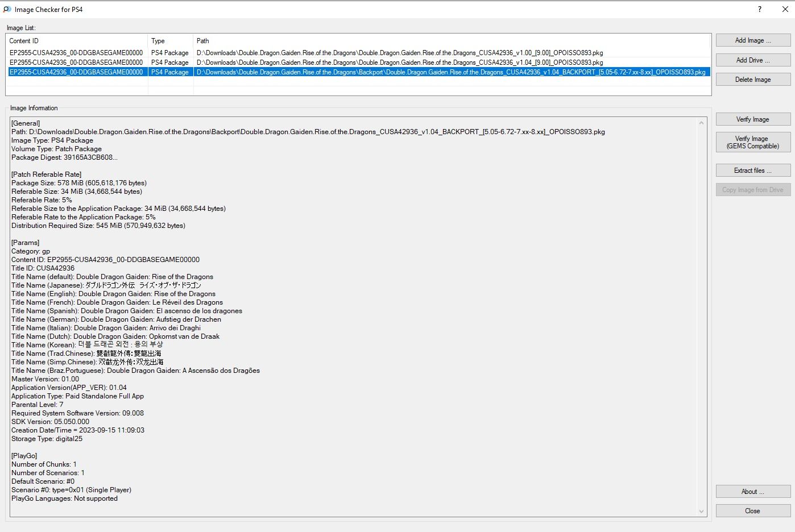Image resolution: width=795 pixels, height=532 pixels.
Task: Select the v1.00 package row
Action: [399, 53]
